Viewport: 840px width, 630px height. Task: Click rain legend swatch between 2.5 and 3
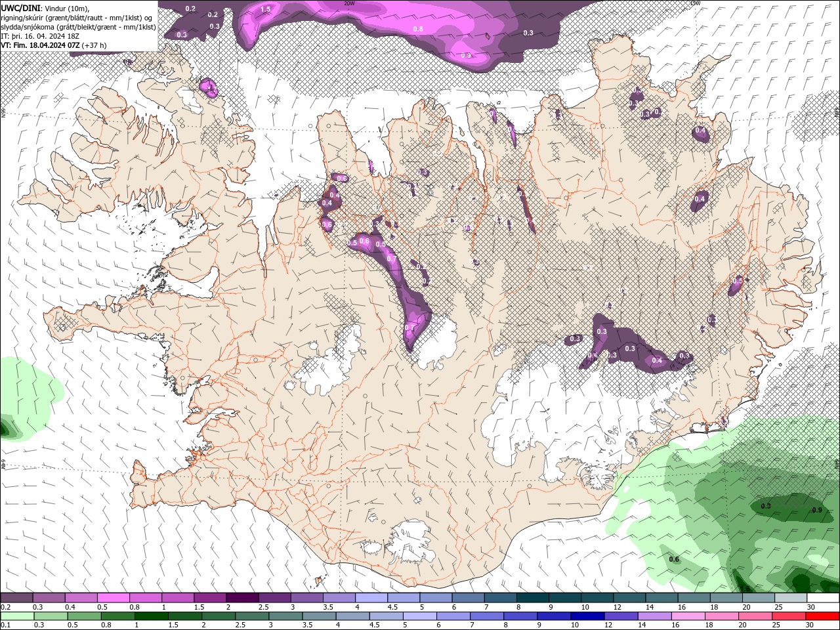[252, 616]
